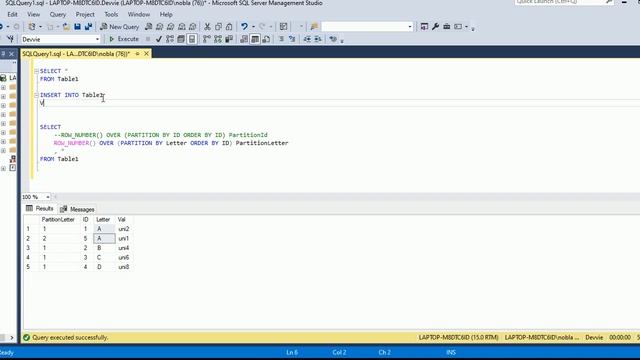Switch to the Messages tab

pos(77,209)
